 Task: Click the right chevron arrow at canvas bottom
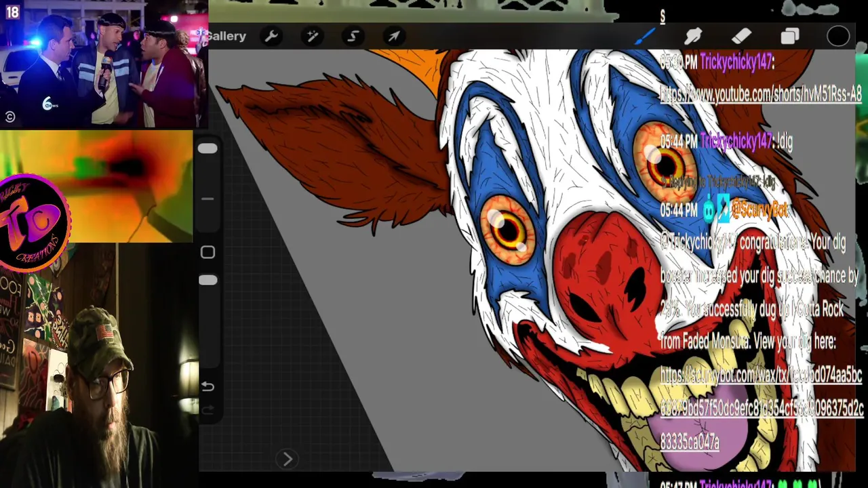(x=287, y=459)
